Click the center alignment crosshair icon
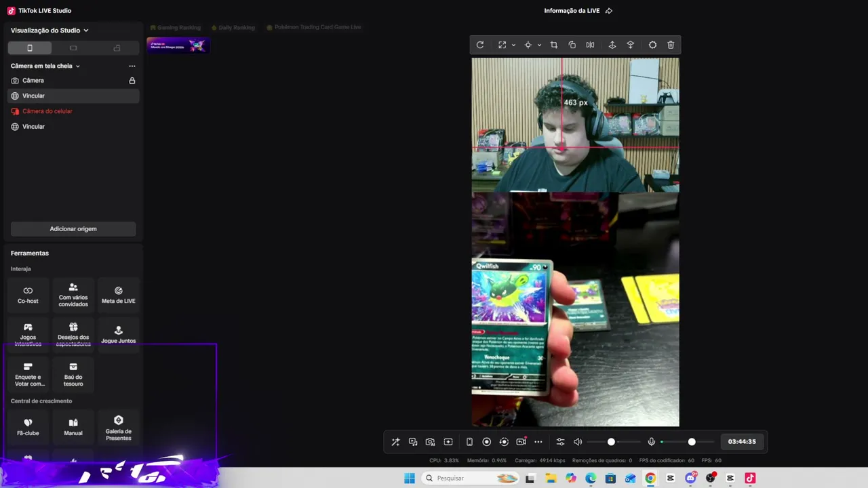Screen dimensions: 868x488 (x=528, y=45)
